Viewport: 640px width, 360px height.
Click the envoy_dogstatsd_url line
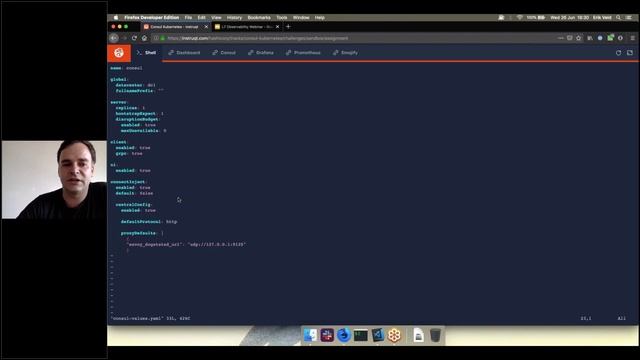pos(186,244)
